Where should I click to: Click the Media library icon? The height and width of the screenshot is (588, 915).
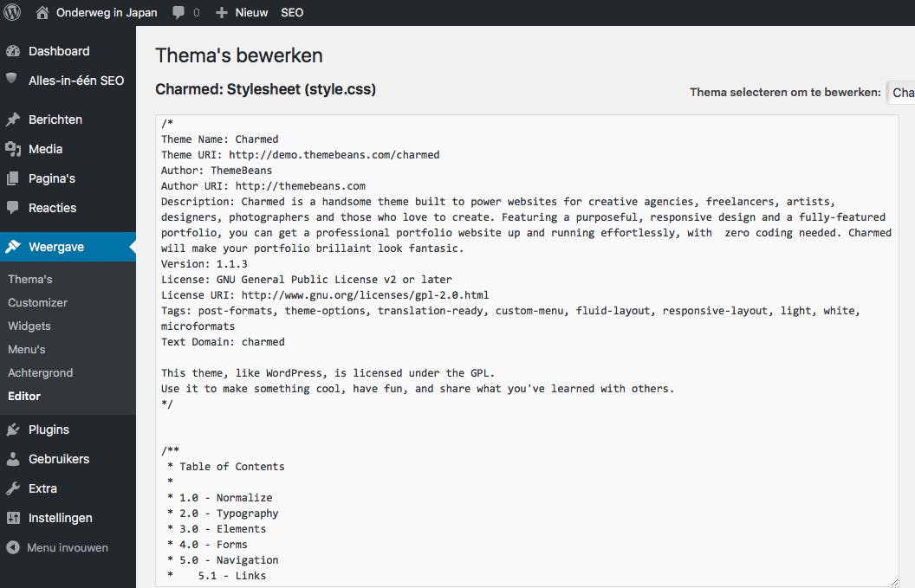coord(13,149)
